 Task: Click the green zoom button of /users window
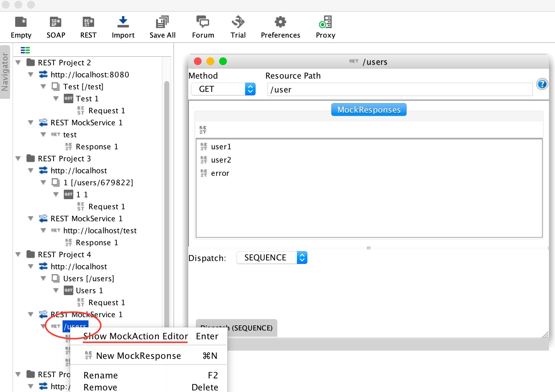[223, 61]
